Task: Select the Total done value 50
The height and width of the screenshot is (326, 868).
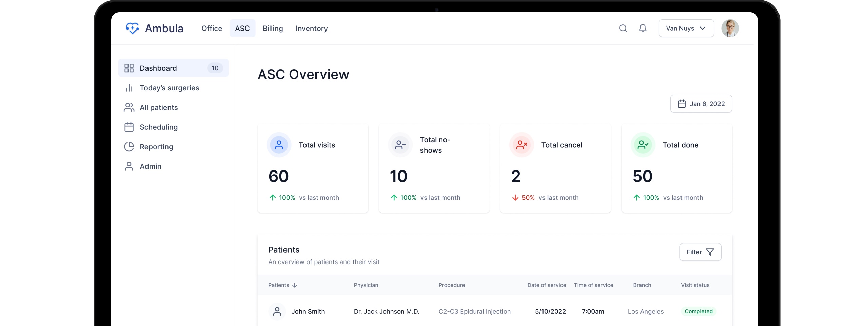Action: tap(643, 176)
